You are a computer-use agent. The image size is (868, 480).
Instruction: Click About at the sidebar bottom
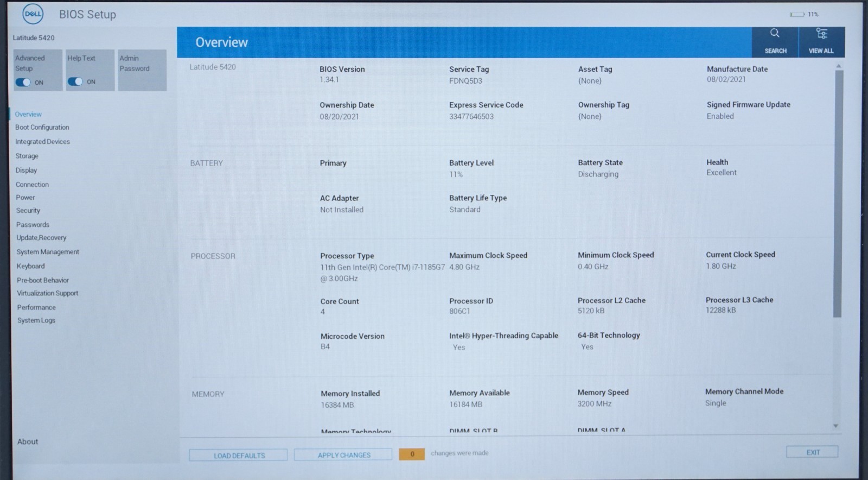[x=28, y=442]
